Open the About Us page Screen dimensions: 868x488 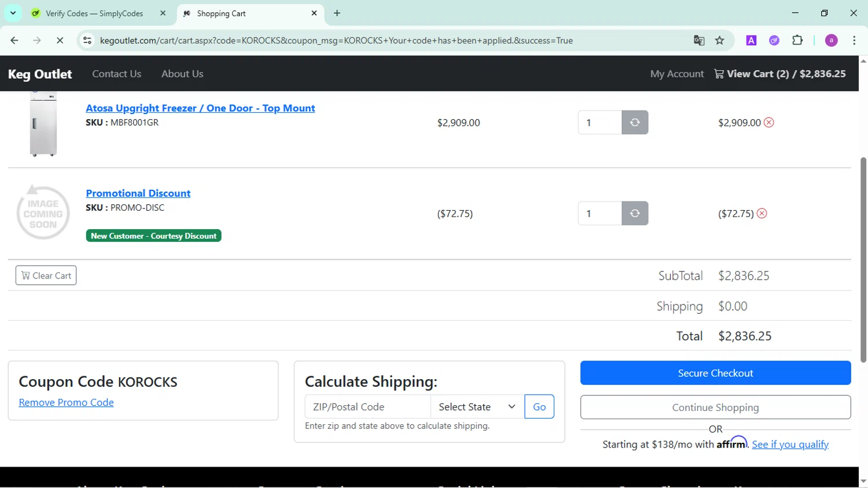[182, 74]
